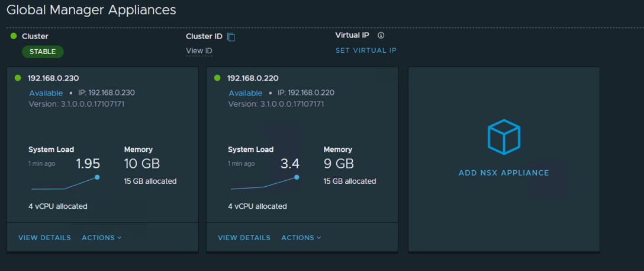Click green status dot of 192.168.0.220
The width and height of the screenshot is (644, 271).
pos(217,78)
